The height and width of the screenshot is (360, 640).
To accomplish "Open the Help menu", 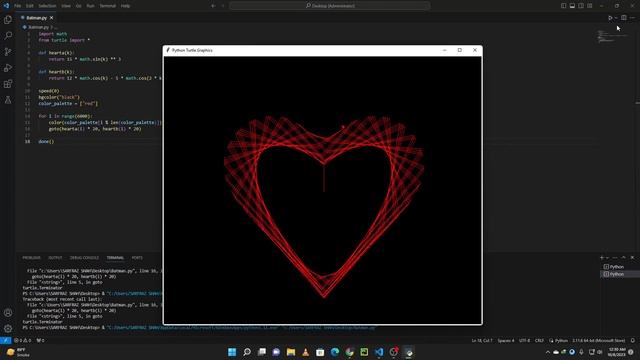I will point(125,6).
